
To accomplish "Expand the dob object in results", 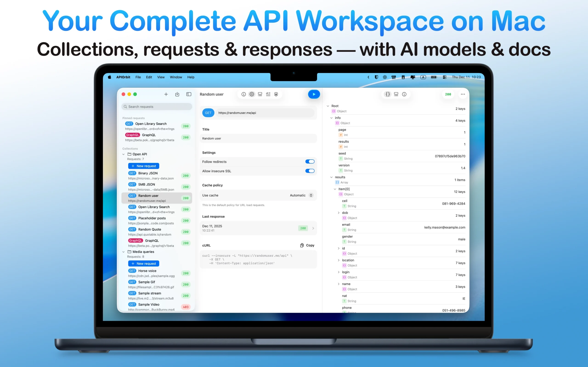I will click(339, 213).
